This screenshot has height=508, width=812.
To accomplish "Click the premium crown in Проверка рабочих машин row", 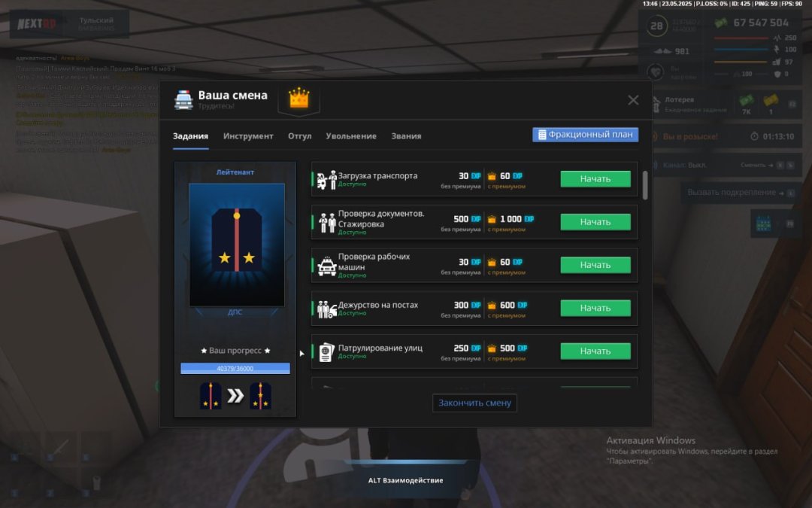I will [x=492, y=263].
